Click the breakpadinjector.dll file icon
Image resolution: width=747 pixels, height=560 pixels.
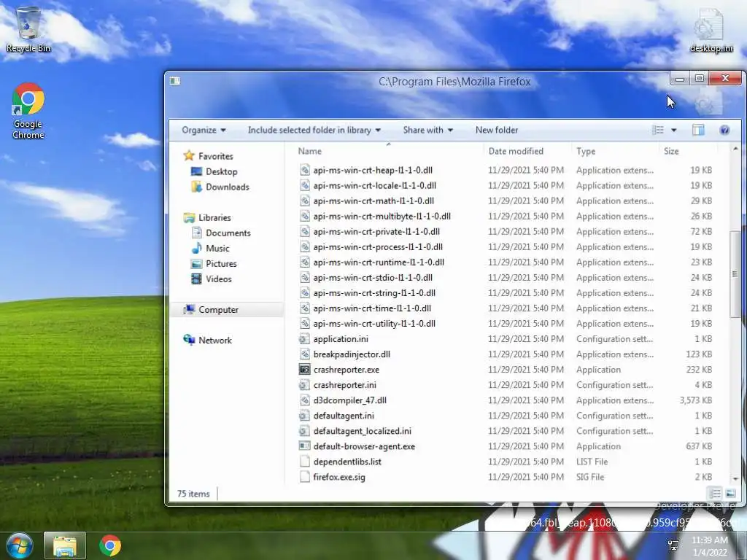point(304,354)
